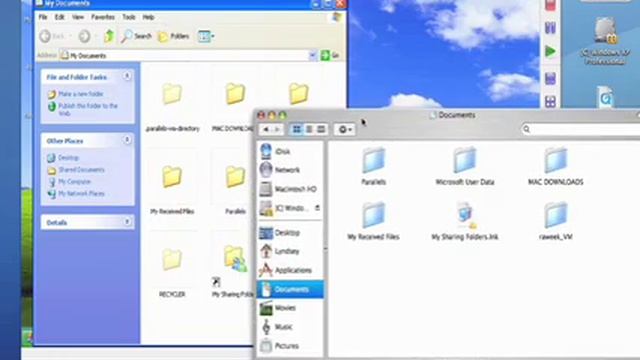Select Desktop in Finder sidebar
Viewport: 640px width, 360px height.
(291, 233)
